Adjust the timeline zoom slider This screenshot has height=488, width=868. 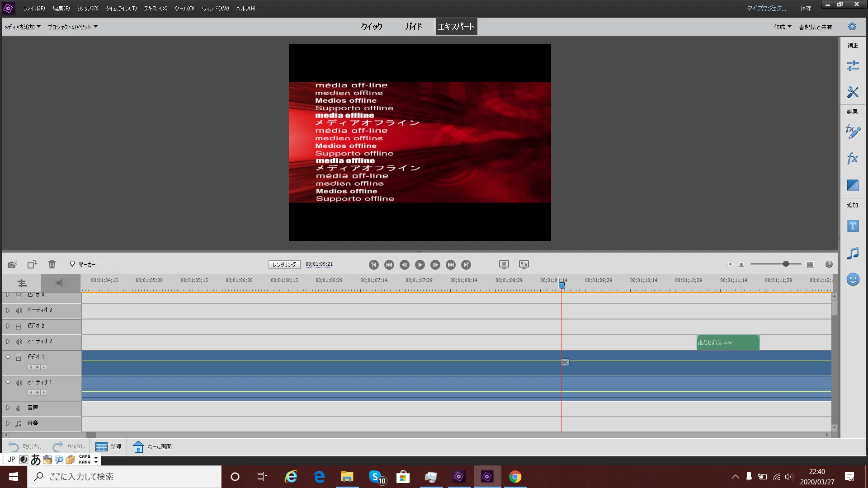point(786,264)
